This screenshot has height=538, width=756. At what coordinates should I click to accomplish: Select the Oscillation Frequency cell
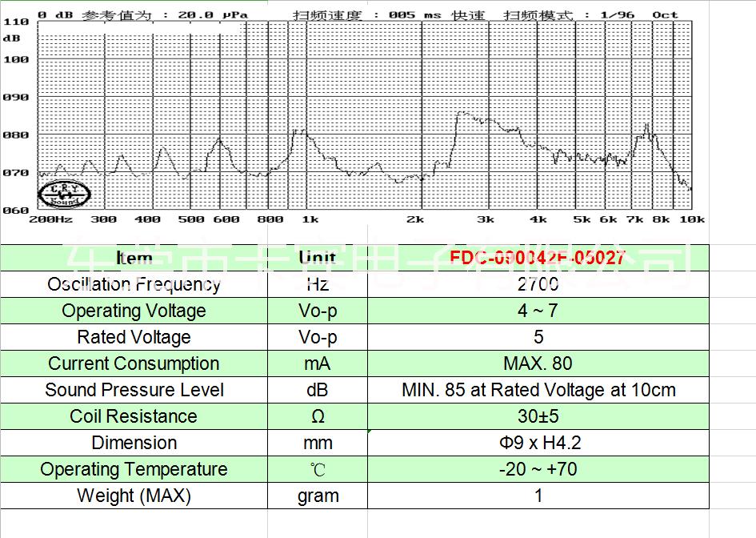pyautogui.click(x=134, y=284)
